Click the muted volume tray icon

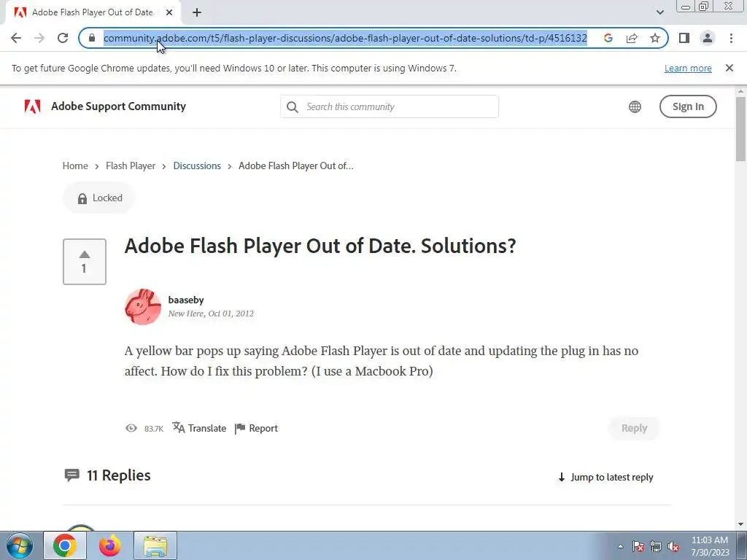673,546
